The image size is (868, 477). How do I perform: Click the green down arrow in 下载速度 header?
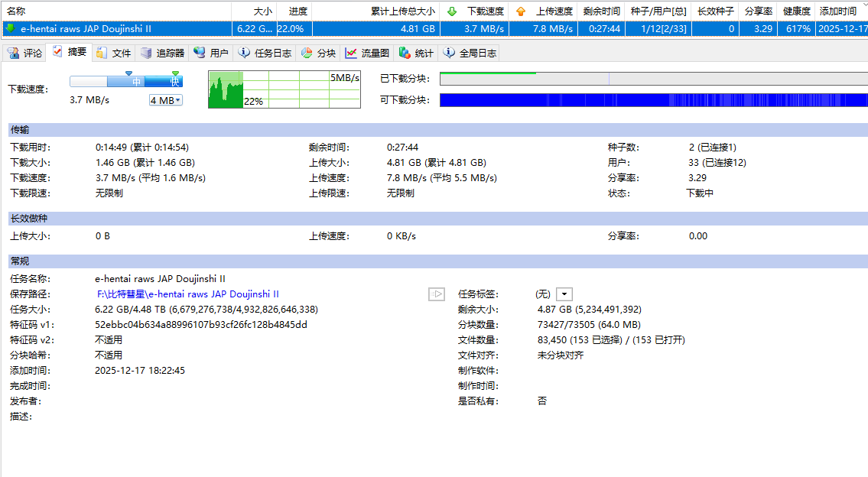452,11
